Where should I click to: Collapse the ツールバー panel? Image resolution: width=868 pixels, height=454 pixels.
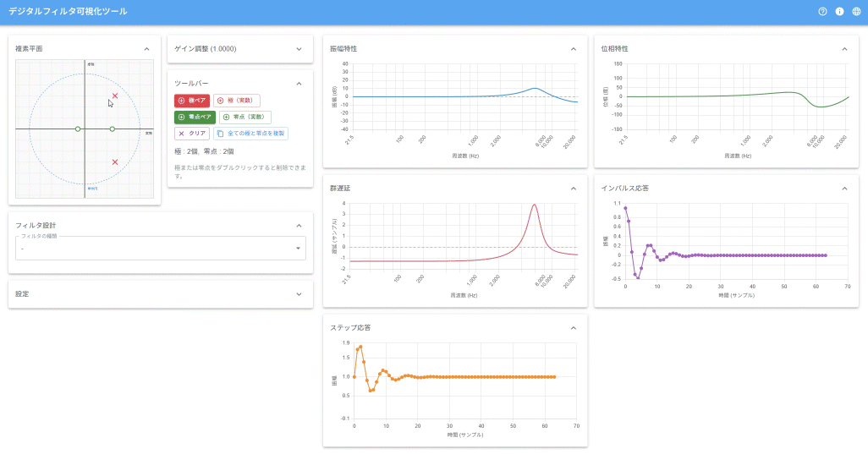(x=299, y=84)
